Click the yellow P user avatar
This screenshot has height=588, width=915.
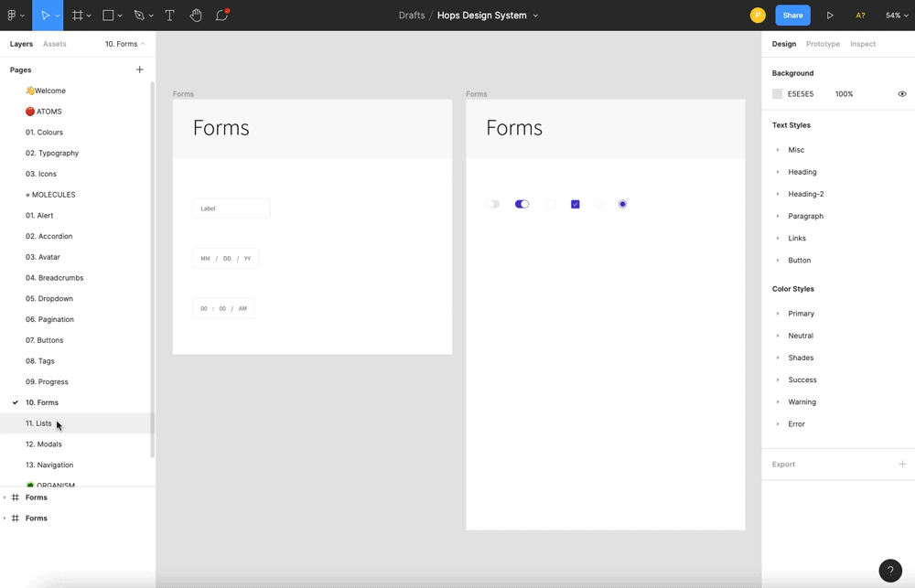pyautogui.click(x=758, y=16)
